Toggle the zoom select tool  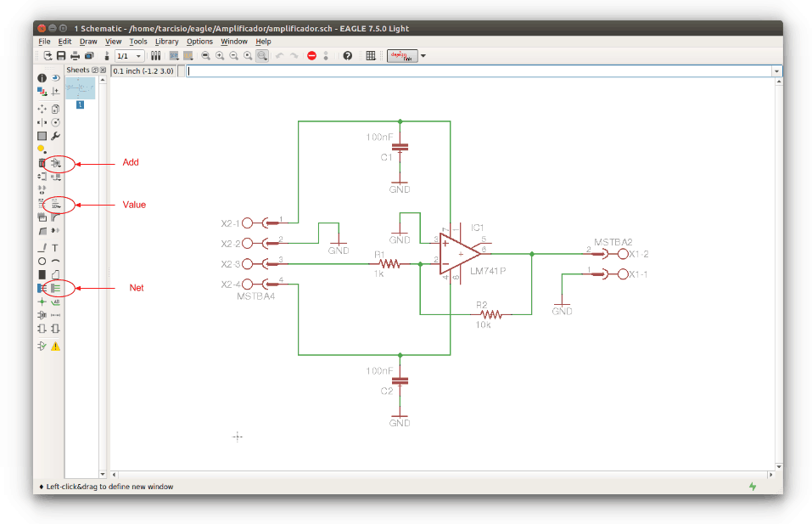pyautogui.click(x=262, y=56)
